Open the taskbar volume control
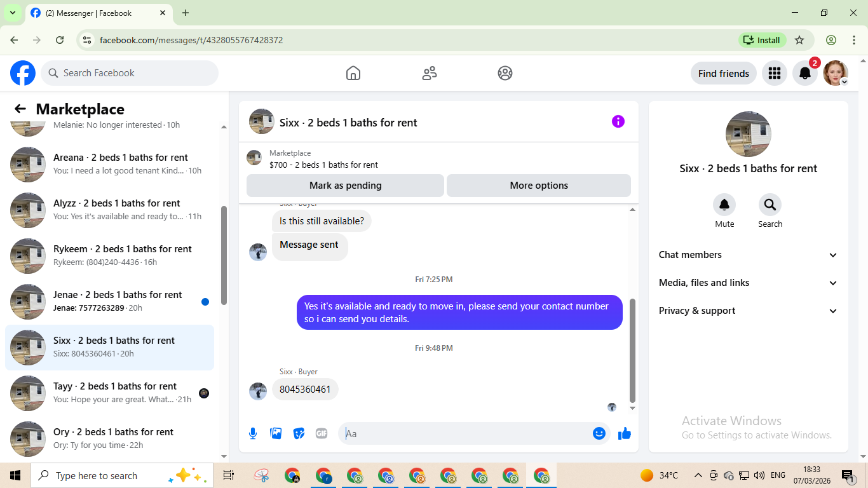 759,475
